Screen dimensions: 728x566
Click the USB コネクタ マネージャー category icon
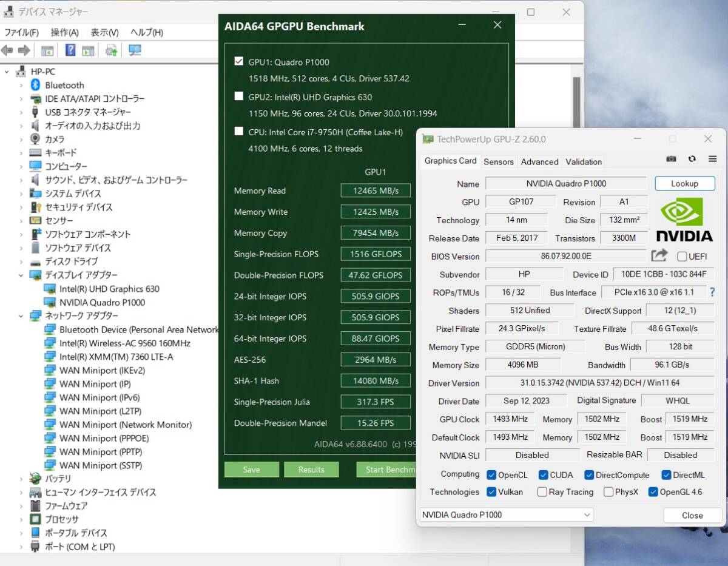click(35, 112)
